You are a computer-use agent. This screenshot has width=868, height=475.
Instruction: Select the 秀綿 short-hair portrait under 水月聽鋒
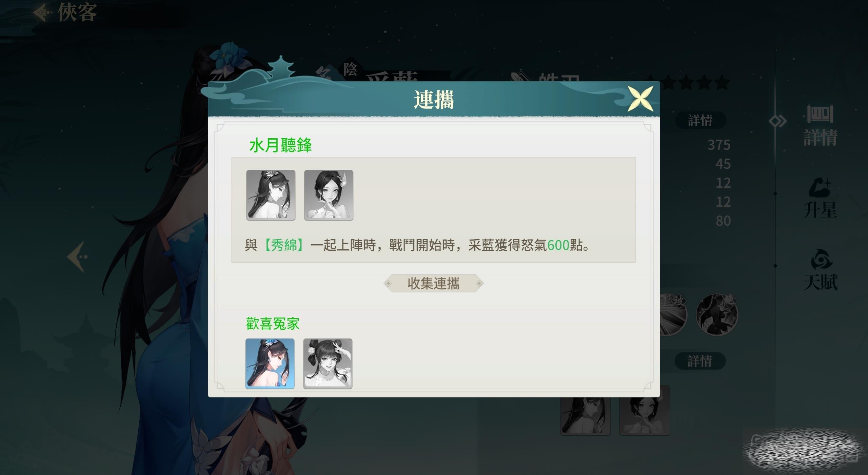(329, 195)
